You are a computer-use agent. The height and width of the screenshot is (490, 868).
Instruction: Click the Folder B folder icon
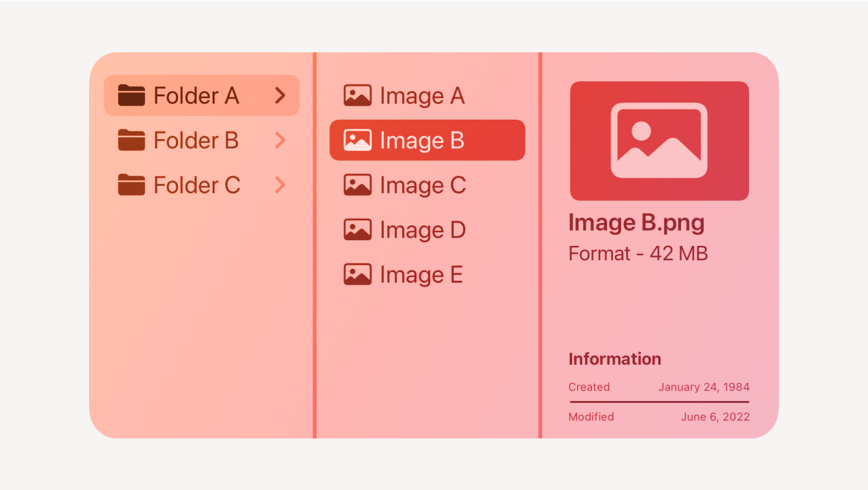(131, 140)
